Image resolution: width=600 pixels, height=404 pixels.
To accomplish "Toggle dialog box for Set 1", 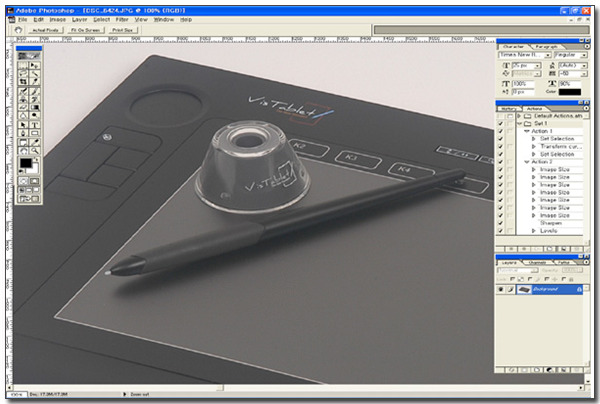I will [x=510, y=124].
